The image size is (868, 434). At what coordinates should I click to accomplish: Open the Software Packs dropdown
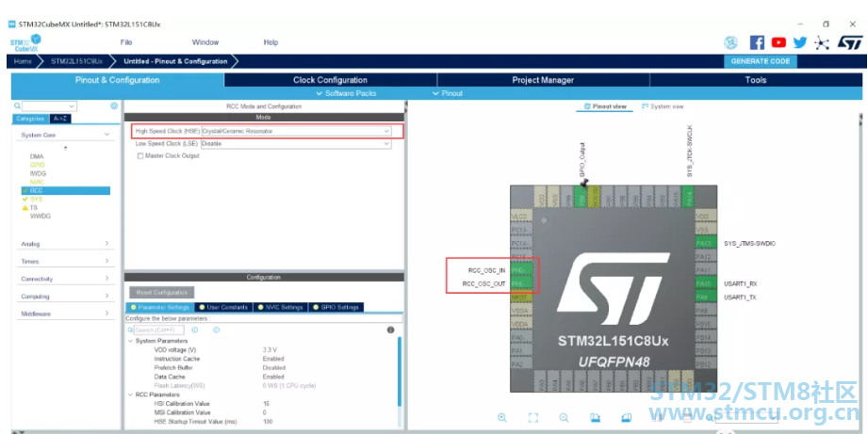346,93
